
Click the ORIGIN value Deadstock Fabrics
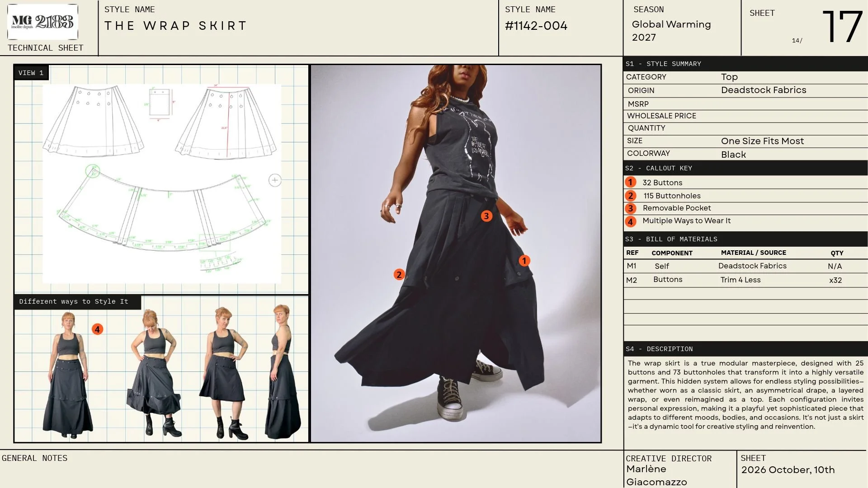tap(764, 90)
